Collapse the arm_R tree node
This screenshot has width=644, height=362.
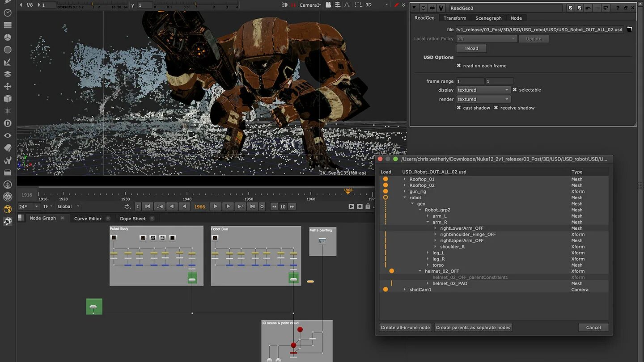tap(428, 222)
